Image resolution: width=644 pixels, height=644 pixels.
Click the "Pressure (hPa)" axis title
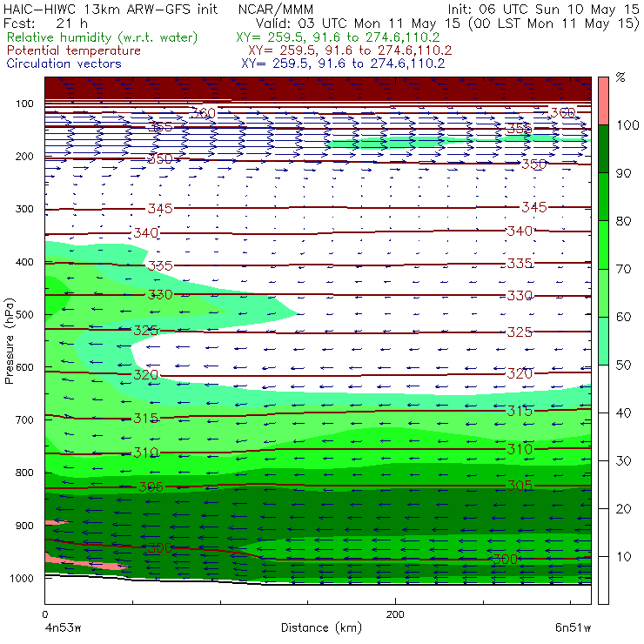[x=9, y=341]
